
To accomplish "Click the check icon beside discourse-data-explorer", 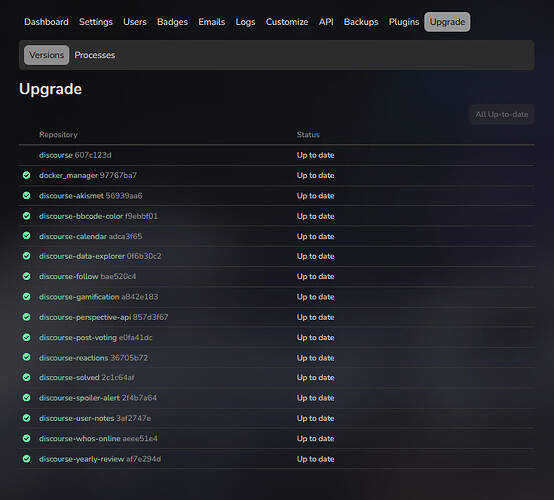I will pos(26,256).
